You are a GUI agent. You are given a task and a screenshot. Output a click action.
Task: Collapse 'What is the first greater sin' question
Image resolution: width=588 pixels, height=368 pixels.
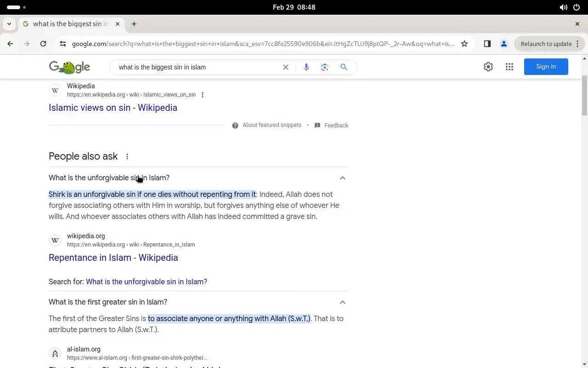tap(342, 302)
